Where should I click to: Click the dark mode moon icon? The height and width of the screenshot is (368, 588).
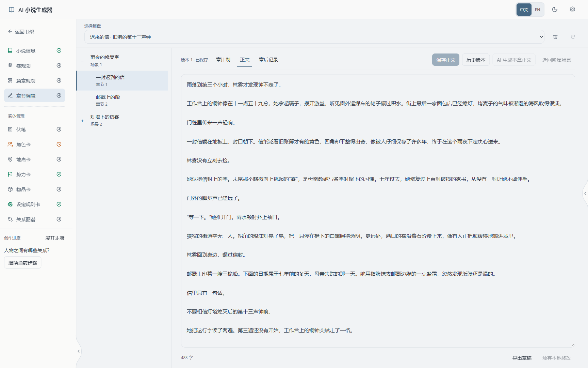pos(555,10)
